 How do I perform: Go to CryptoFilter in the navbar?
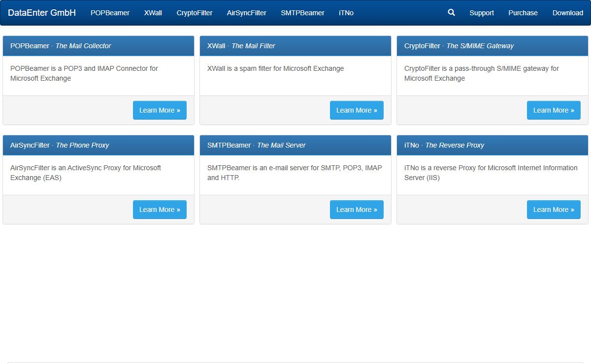[x=195, y=13]
